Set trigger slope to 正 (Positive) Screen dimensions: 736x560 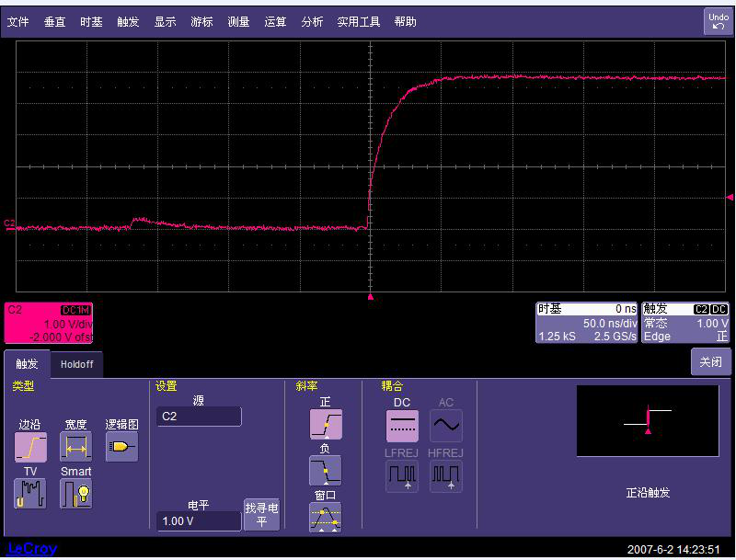(325, 424)
